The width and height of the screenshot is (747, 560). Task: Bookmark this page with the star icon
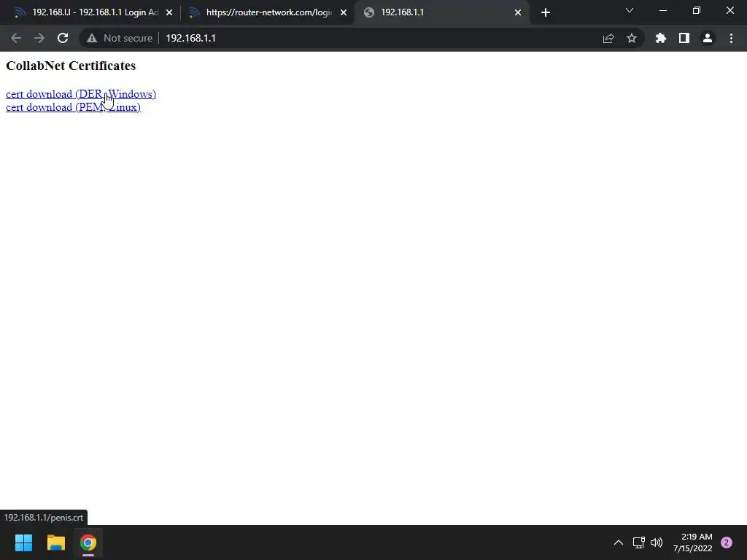click(632, 38)
